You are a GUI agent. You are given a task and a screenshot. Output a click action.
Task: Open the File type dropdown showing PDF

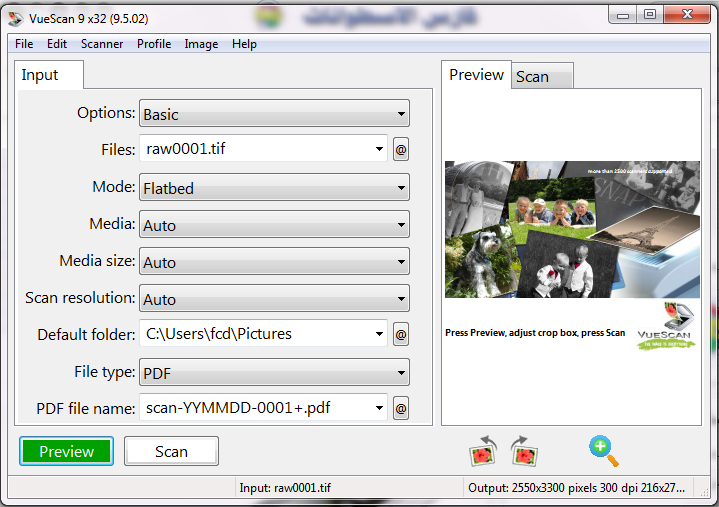274,373
